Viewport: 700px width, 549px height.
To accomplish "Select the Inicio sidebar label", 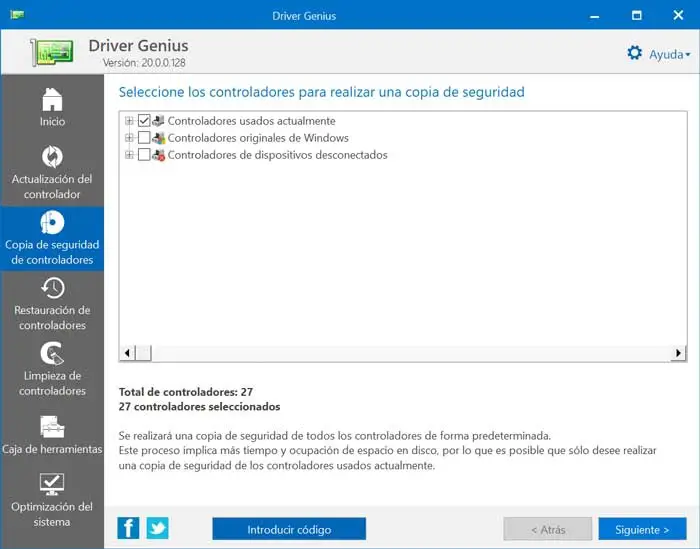I will tap(52, 121).
